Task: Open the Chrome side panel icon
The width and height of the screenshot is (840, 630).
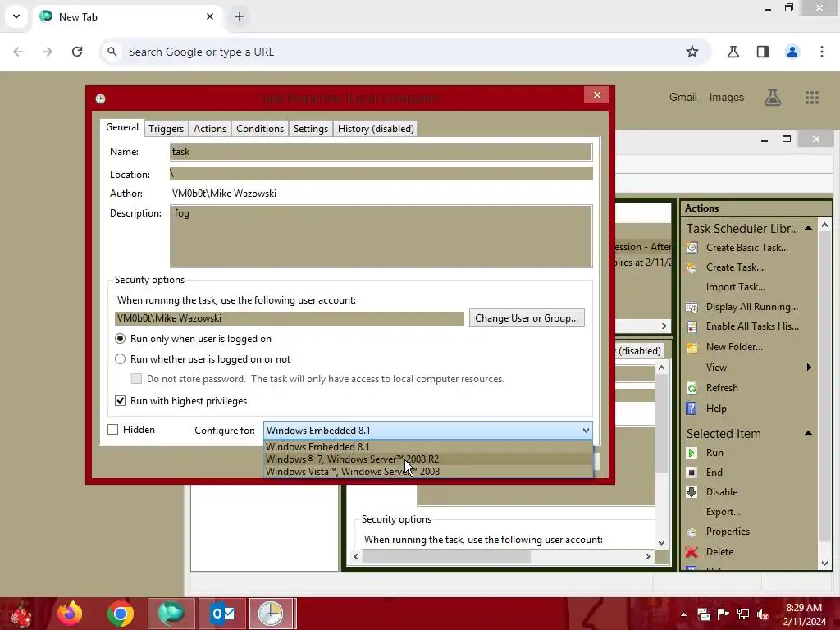Action: point(763,52)
